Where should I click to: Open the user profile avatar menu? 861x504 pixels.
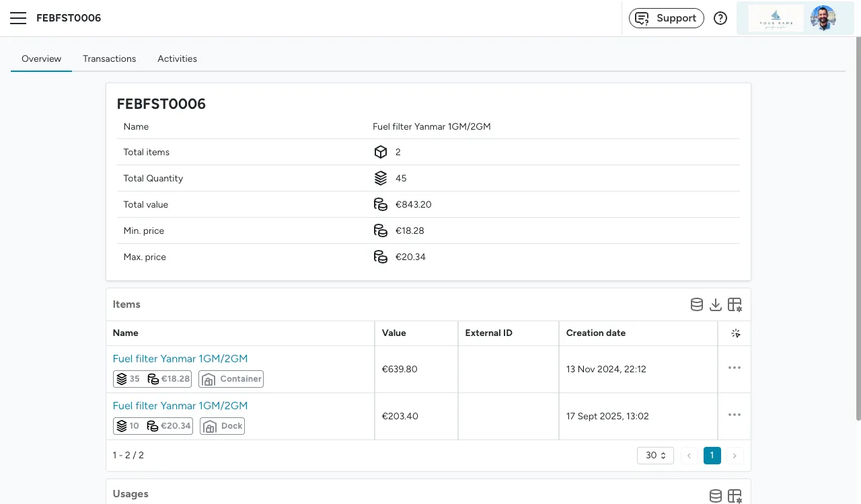click(x=823, y=18)
